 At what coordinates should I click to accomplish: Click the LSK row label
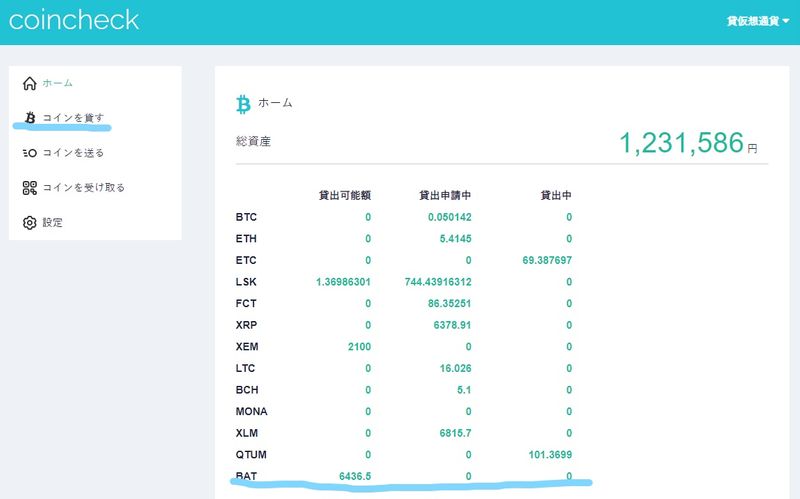[246, 282]
